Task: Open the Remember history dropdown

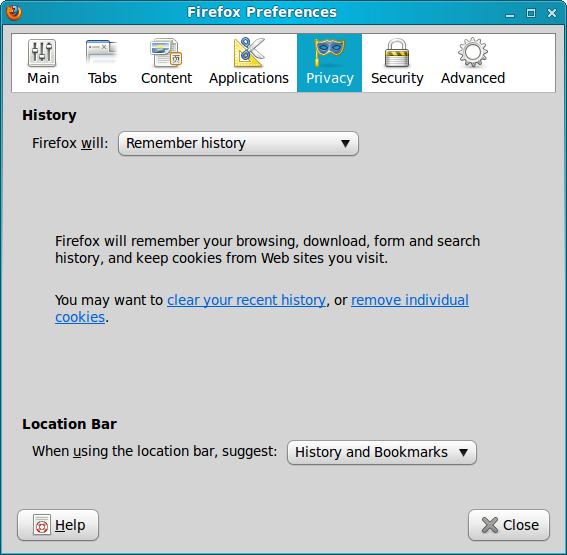Action: click(238, 144)
